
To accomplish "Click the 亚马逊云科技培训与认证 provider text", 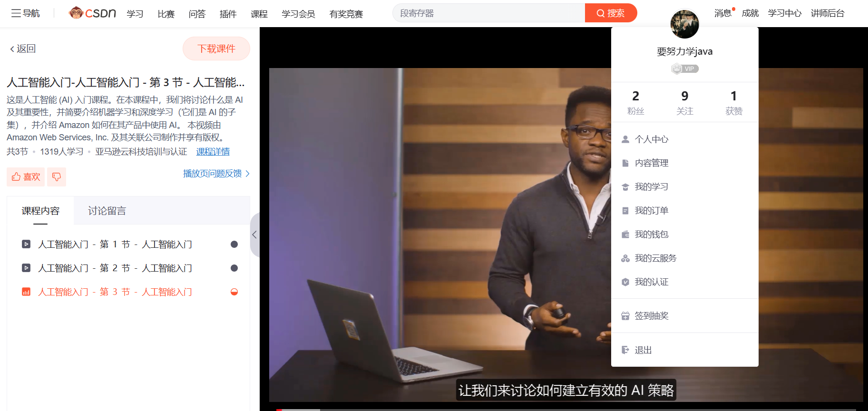I will (141, 152).
